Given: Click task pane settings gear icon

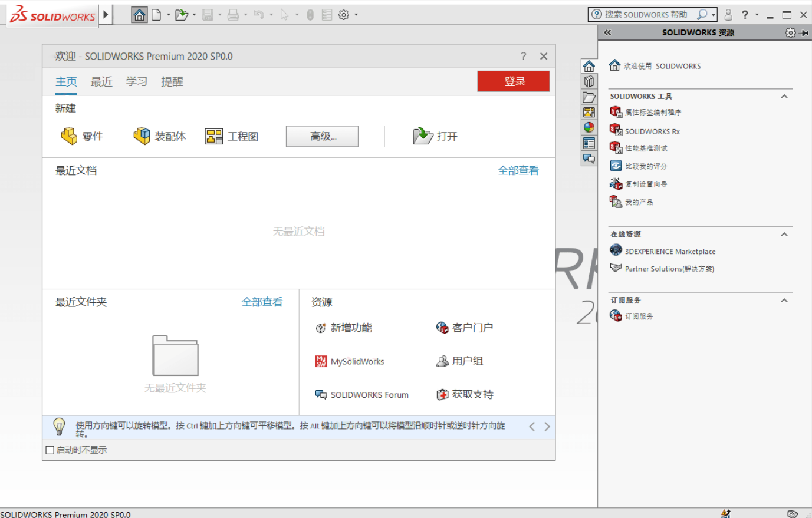Looking at the screenshot, I should 791,33.
